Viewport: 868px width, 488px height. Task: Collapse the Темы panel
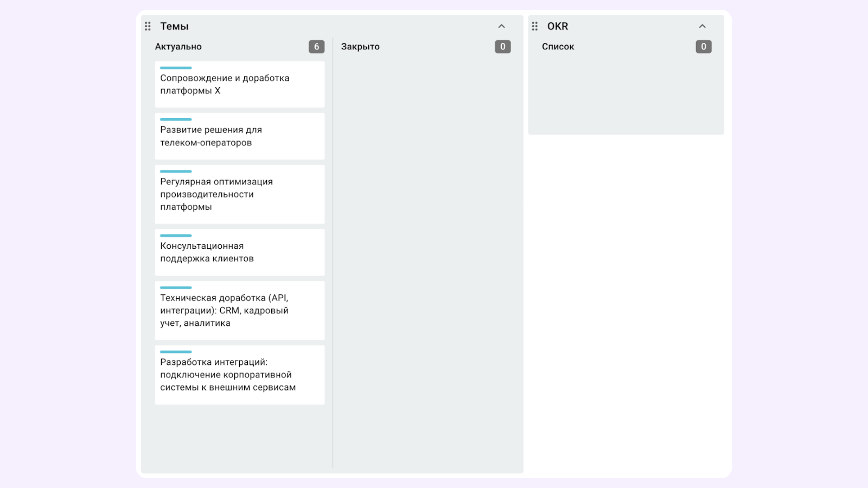(x=501, y=26)
